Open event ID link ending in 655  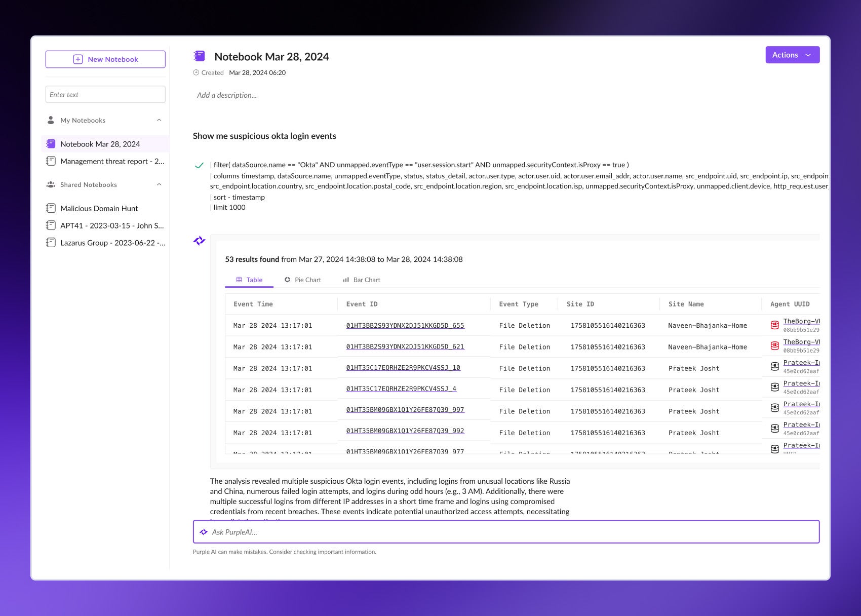[x=405, y=326]
